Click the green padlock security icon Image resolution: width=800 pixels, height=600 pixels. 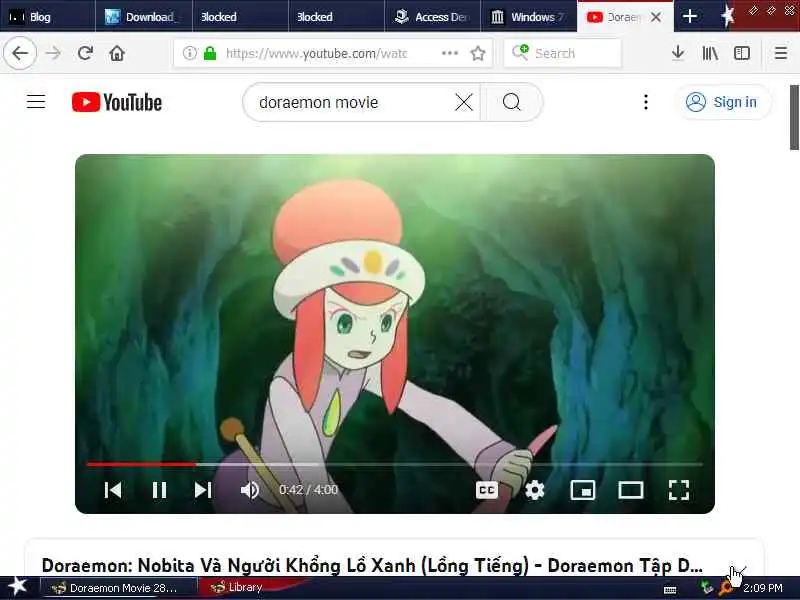(x=210, y=53)
